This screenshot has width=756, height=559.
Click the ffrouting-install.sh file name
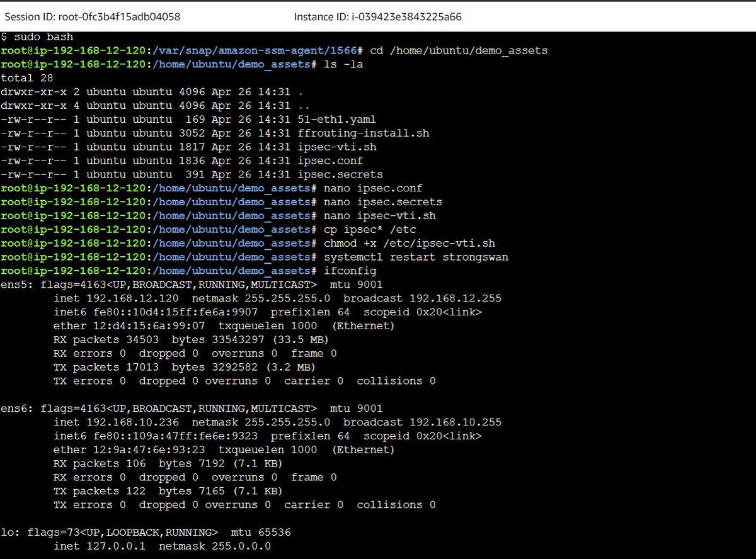point(364,133)
